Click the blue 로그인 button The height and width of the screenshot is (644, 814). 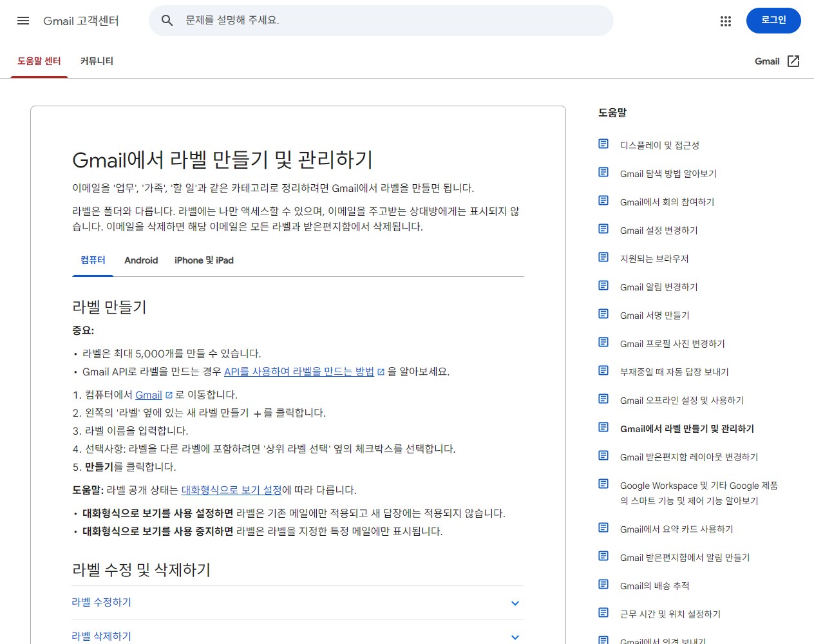coord(773,21)
